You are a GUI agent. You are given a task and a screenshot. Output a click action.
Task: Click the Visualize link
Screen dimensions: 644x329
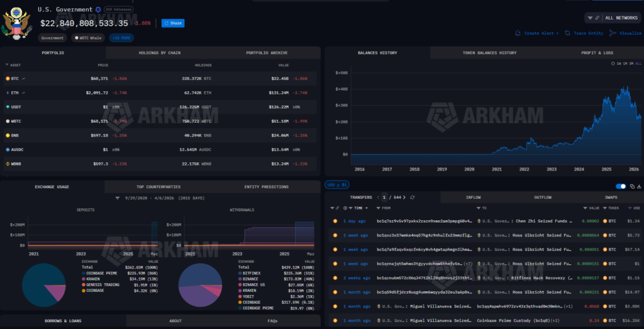[630, 33]
